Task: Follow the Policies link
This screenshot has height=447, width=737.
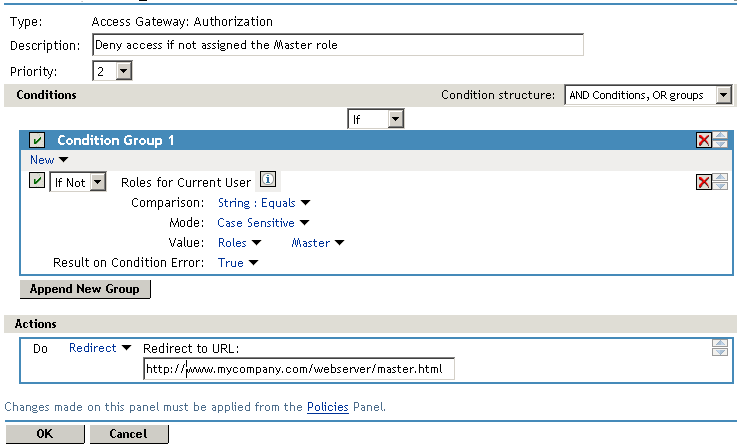Action: pos(327,407)
